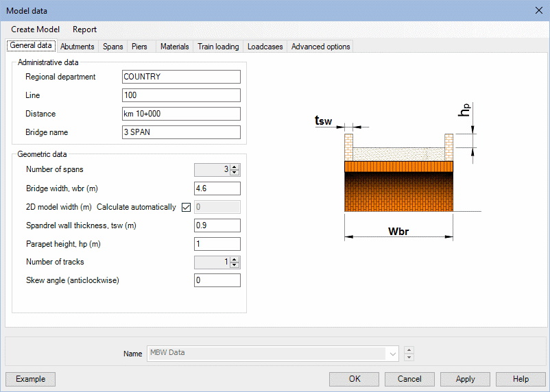Increment the Number of tracks spinner
The image size is (550, 392).
(x=235, y=259)
